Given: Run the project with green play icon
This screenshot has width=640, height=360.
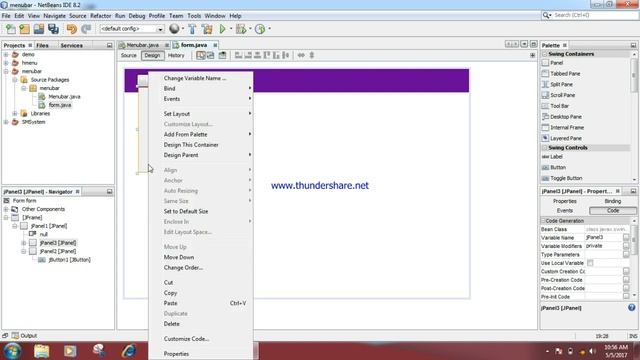Looking at the screenshot, I should tap(222, 29).
